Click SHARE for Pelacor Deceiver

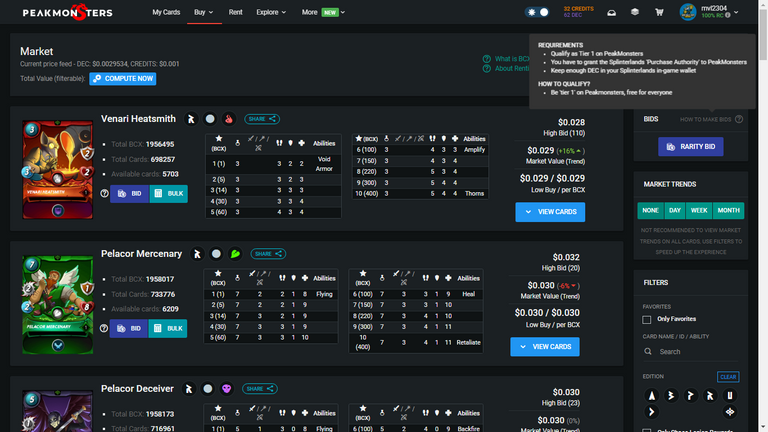pyautogui.click(x=260, y=389)
